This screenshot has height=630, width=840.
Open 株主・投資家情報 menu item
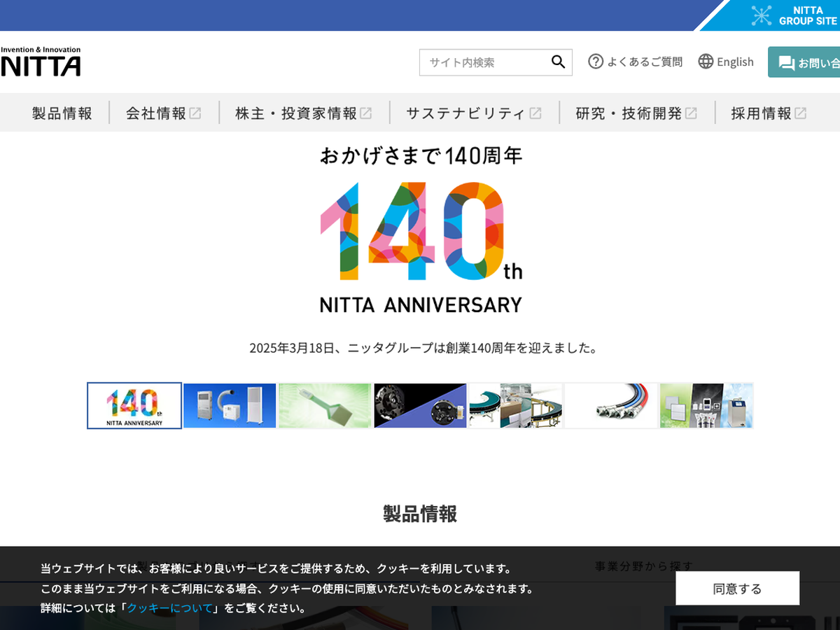click(x=296, y=113)
